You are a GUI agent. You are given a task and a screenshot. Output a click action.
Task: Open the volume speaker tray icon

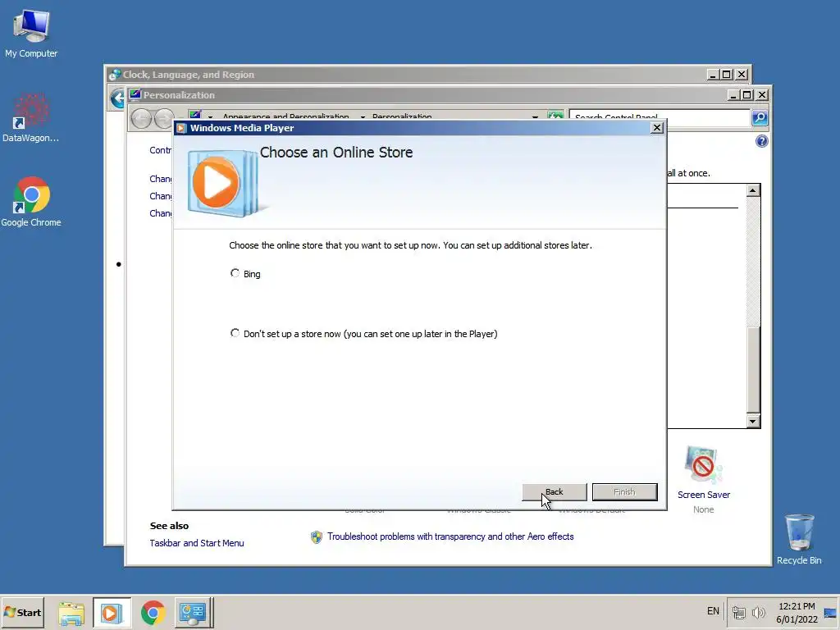click(x=759, y=613)
